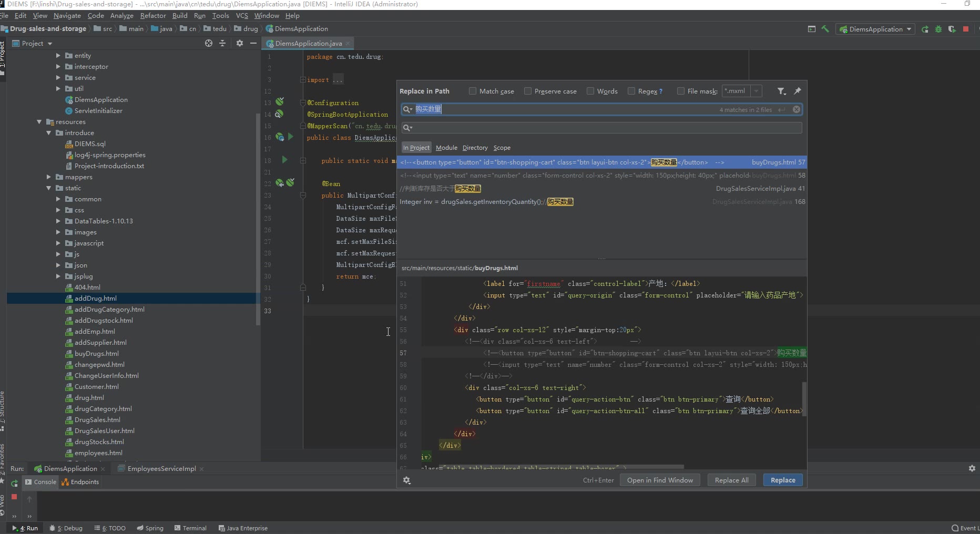
Task: Click the Stop button in top toolbar
Action: point(966,29)
